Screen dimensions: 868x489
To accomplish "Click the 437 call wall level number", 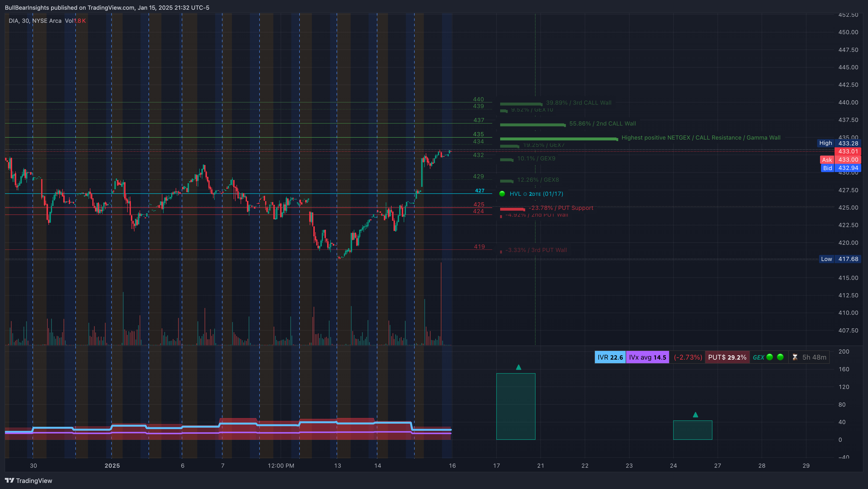I will pos(479,120).
